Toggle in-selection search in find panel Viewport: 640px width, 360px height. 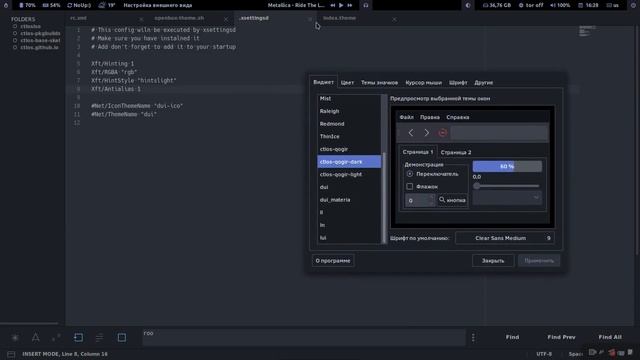(99, 338)
